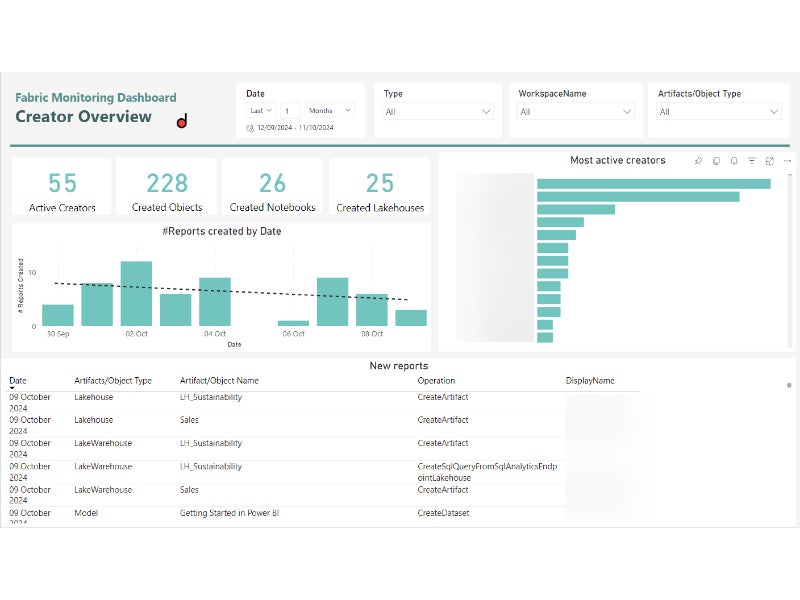The height and width of the screenshot is (600, 800).
Task: Pin the Most active creators visual
Action: point(699,160)
